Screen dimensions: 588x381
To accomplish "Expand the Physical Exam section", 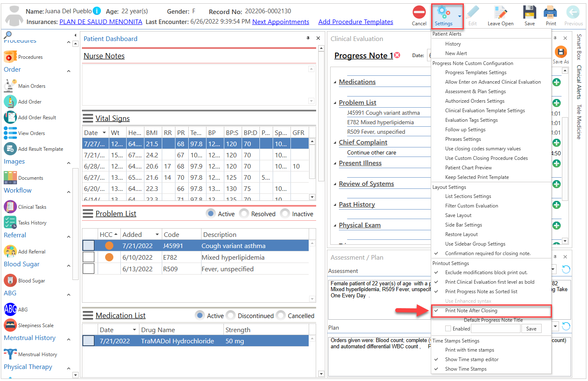I will click(x=335, y=225).
